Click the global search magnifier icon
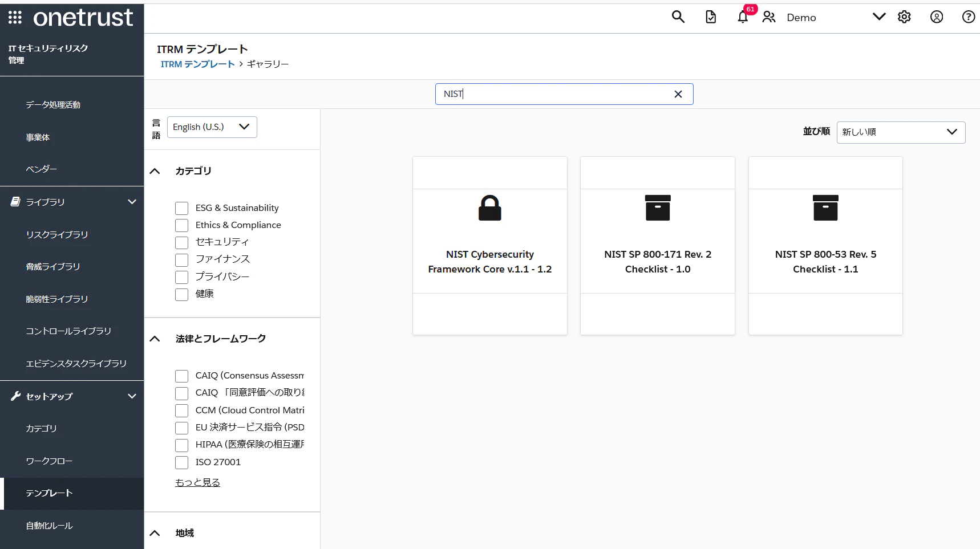This screenshot has height=549, width=980. [678, 17]
